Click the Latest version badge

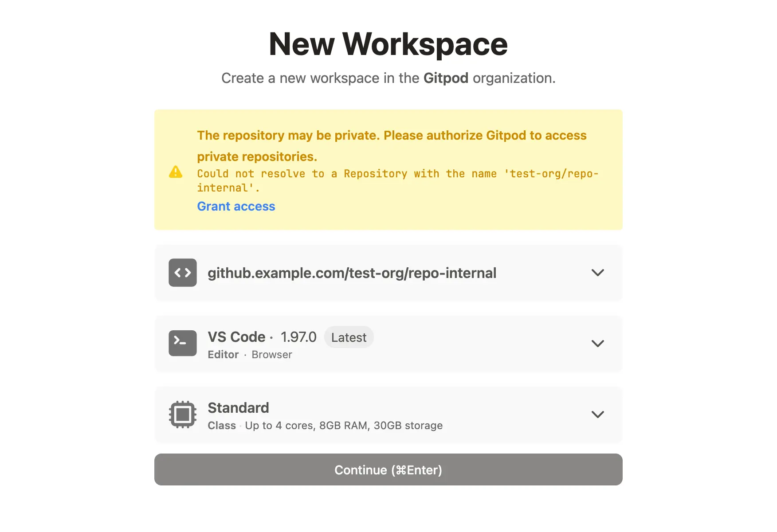tap(349, 337)
